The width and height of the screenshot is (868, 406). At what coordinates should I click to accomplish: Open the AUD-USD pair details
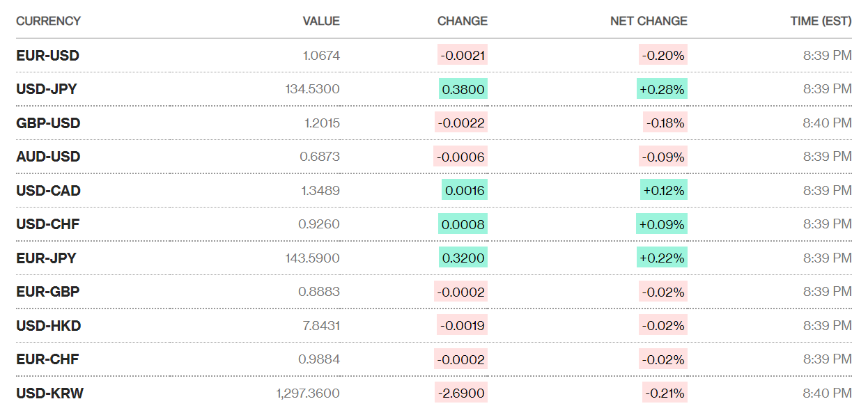click(48, 157)
